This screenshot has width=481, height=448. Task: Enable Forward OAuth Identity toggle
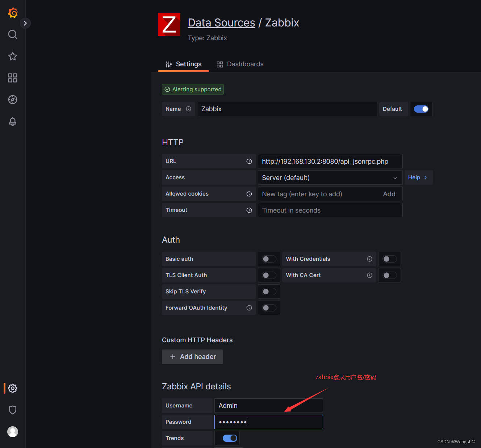269,308
